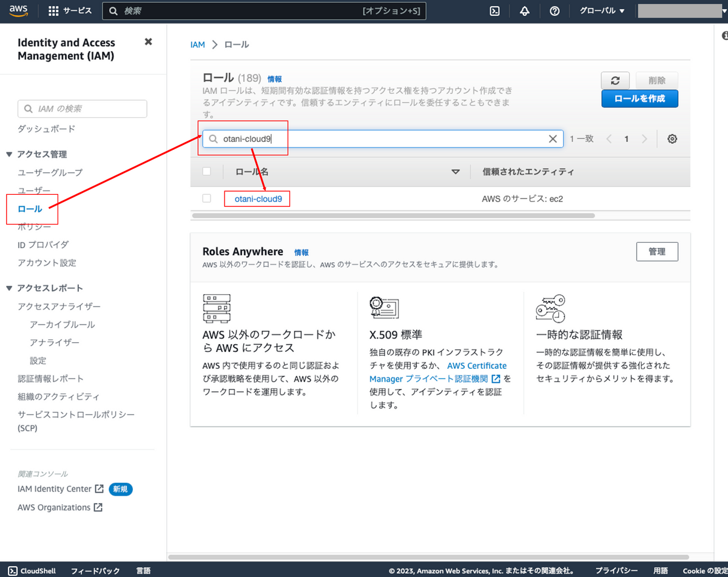Click the keys icon above 一時的な認証情報

551,308
